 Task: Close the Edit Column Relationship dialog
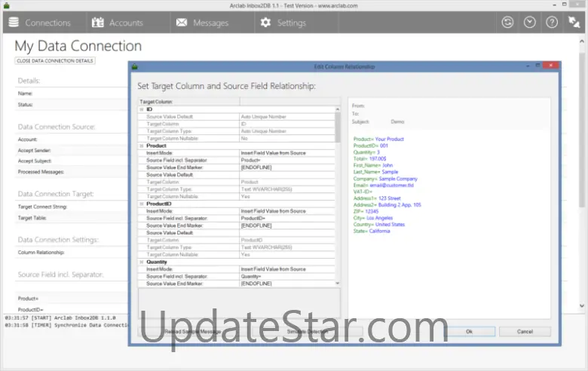pyautogui.click(x=551, y=66)
